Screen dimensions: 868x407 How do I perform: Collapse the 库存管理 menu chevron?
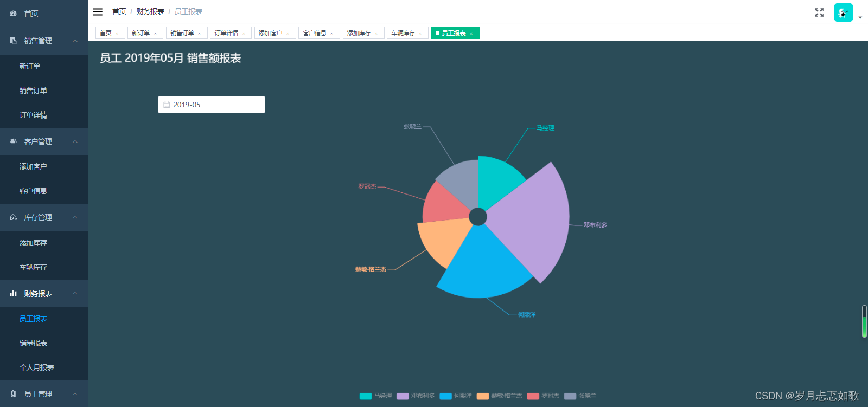coord(75,217)
